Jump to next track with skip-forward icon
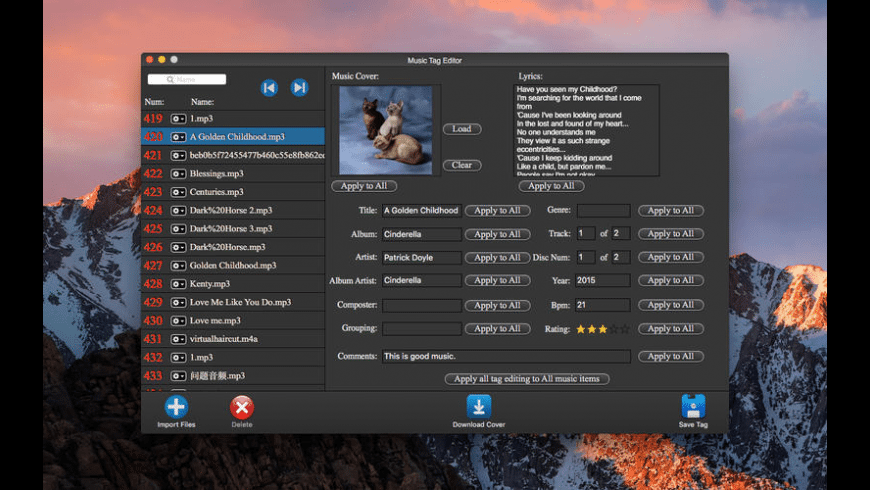 (x=299, y=88)
